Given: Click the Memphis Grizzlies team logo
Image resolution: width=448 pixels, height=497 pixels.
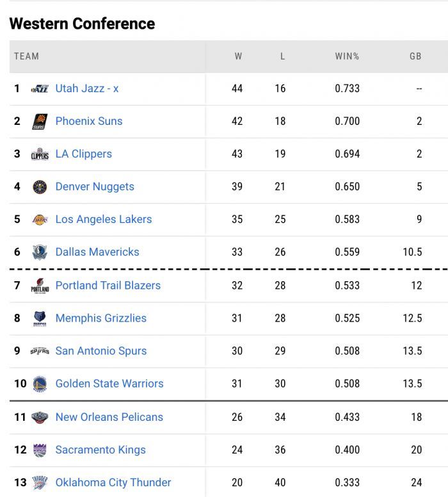Looking at the screenshot, I should tap(40, 318).
